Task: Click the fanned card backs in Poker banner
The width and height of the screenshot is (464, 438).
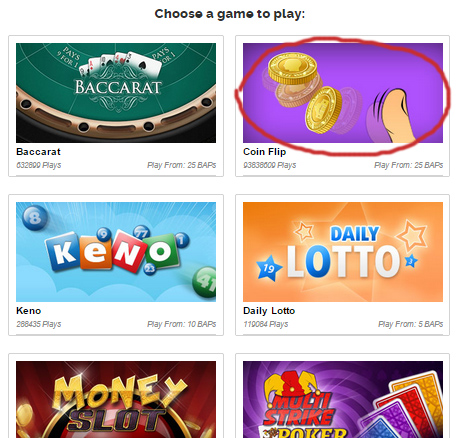Action: tap(402, 407)
